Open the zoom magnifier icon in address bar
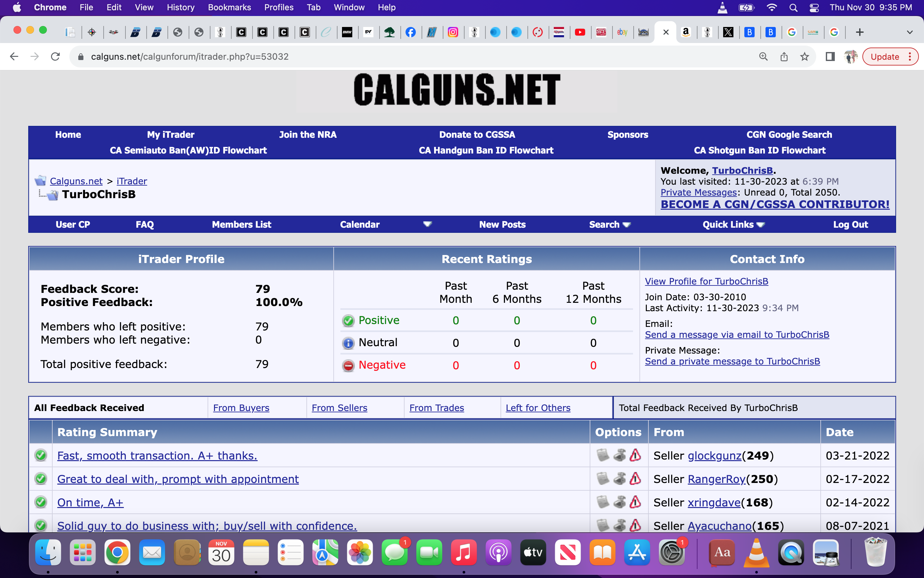The height and width of the screenshot is (578, 924). 763,57
